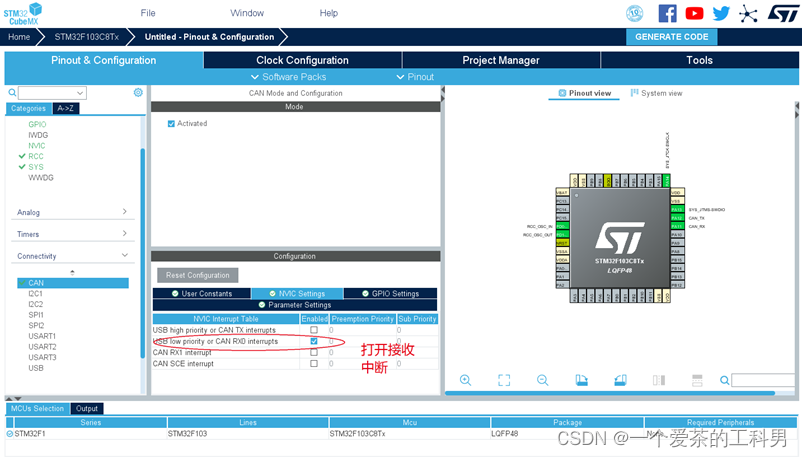
Task: Click the pinout view horizontal scrollbar
Action: coord(610,393)
